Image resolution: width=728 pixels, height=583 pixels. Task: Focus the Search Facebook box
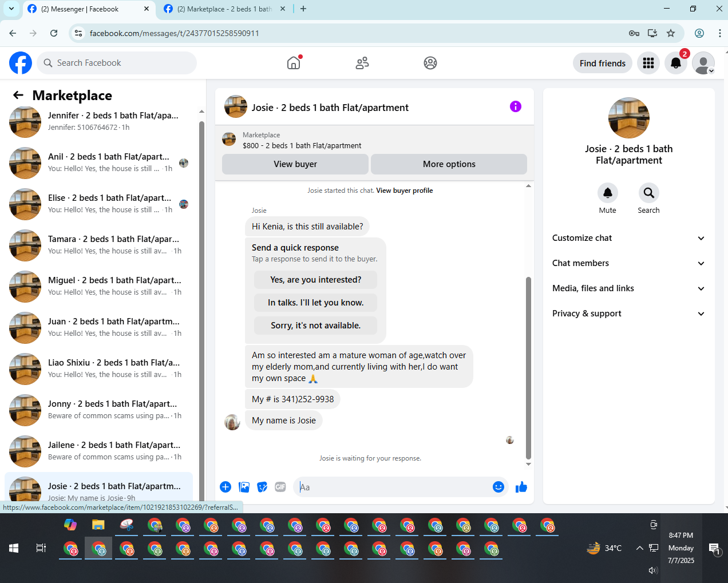click(x=117, y=63)
